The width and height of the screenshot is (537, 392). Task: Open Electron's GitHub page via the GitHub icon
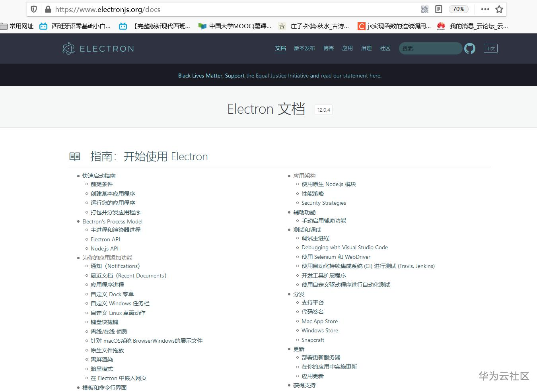pos(469,48)
